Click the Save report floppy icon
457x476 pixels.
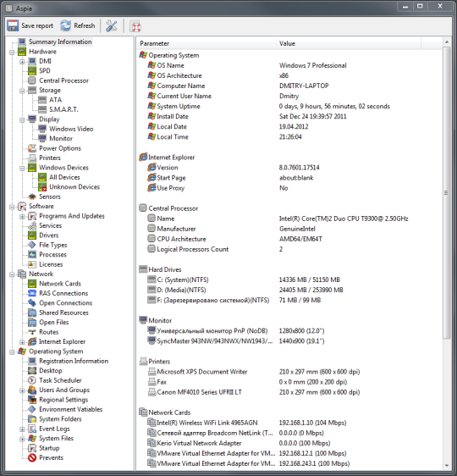coord(13,25)
